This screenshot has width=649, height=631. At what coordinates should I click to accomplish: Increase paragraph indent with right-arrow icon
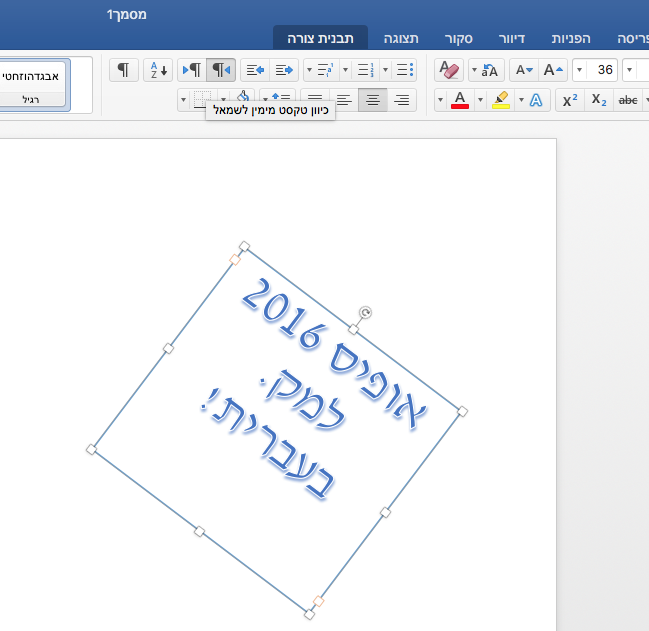[x=284, y=70]
